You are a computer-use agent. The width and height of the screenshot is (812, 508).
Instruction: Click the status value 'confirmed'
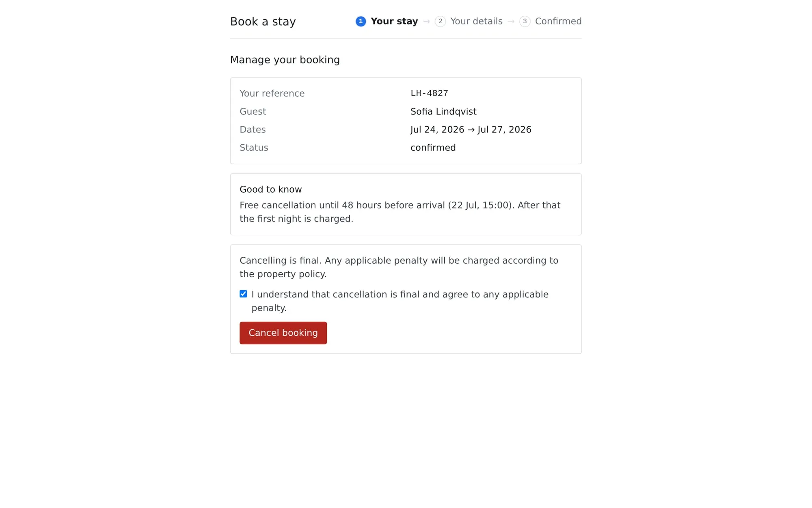coord(433,148)
